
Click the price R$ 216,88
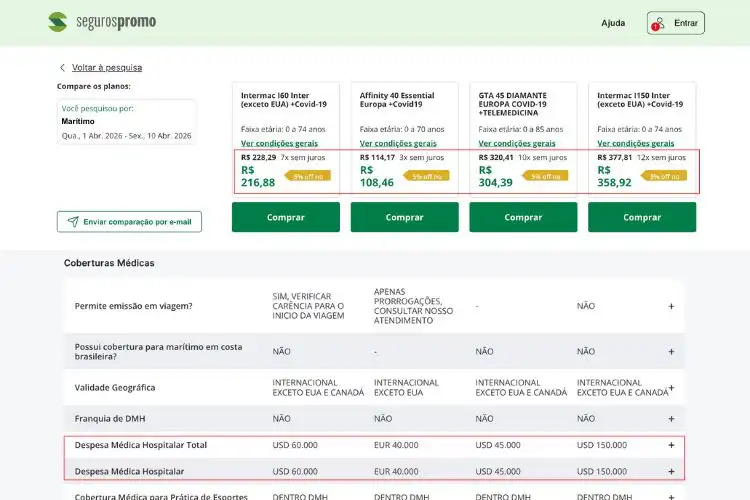258,176
